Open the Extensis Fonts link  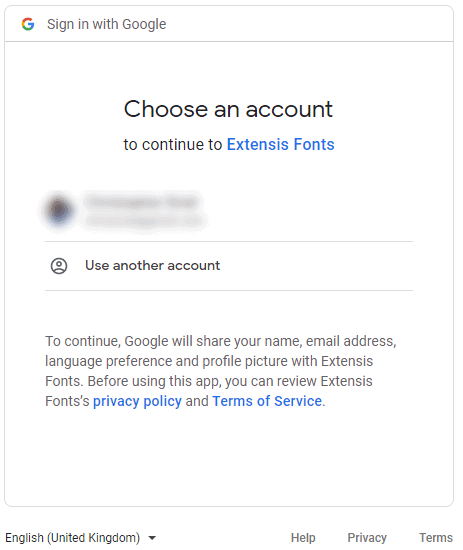point(281,145)
